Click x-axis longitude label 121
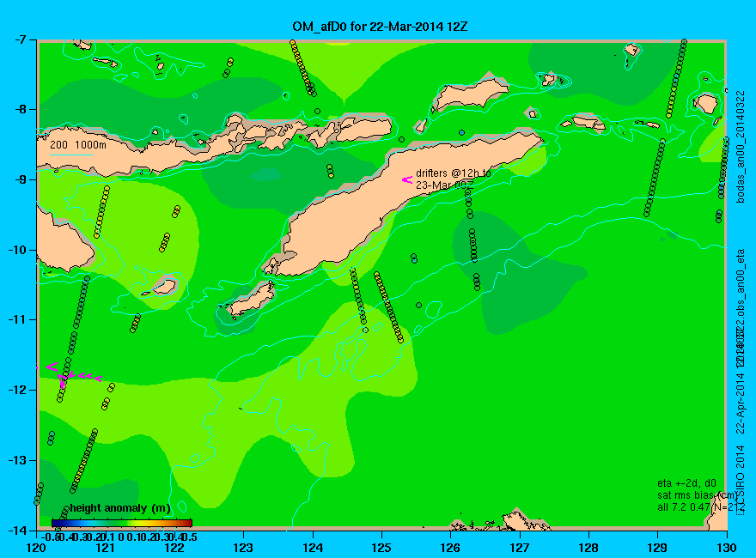 click(106, 548)
